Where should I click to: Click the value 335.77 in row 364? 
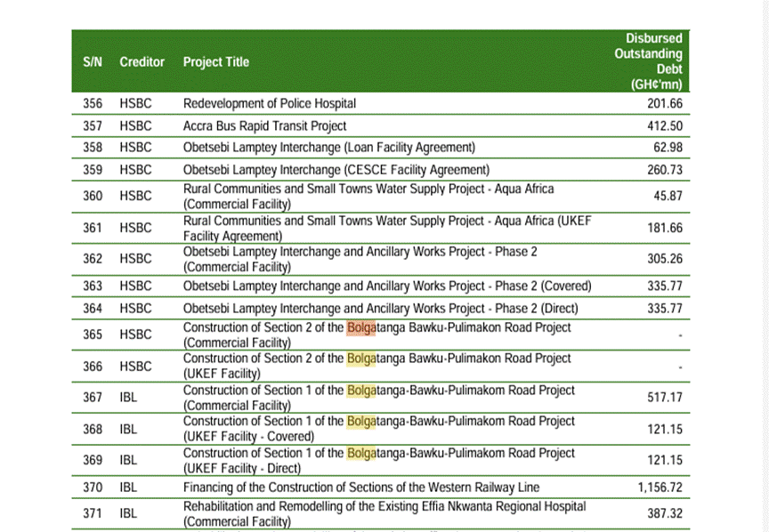point(665,309)
